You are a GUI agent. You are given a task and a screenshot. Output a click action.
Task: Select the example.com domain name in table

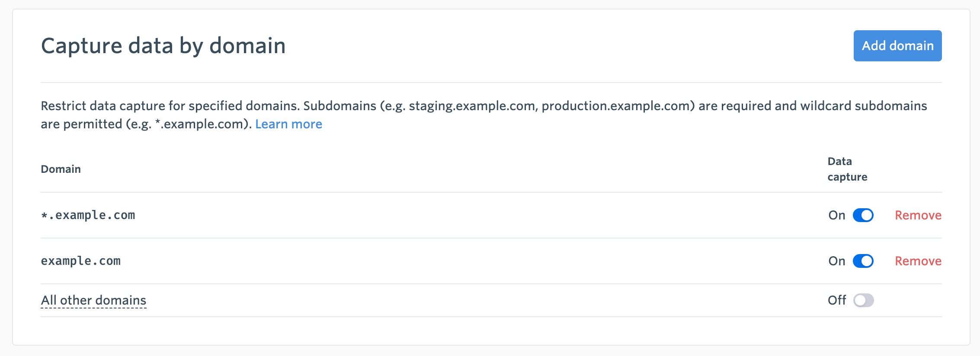pyautogui.click(x=81, y=261)
